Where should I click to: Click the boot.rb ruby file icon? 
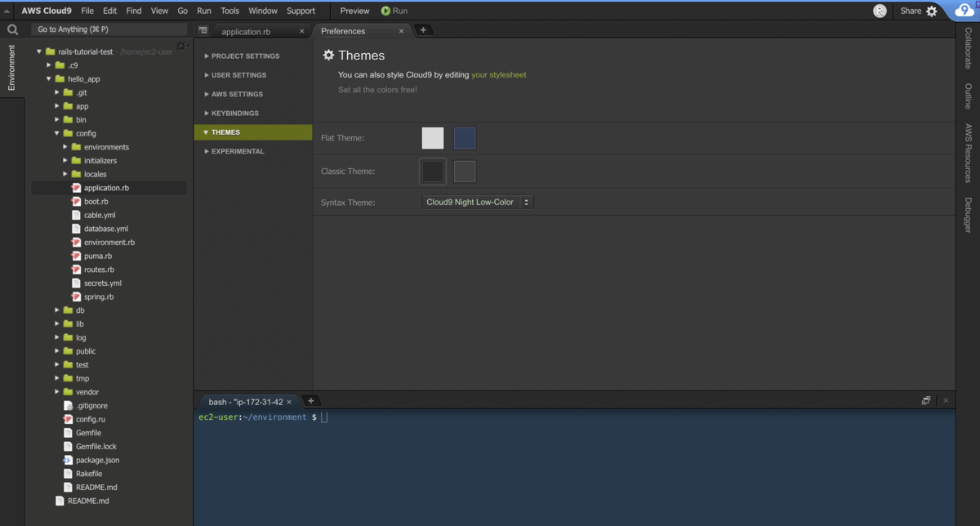[76, 201]
